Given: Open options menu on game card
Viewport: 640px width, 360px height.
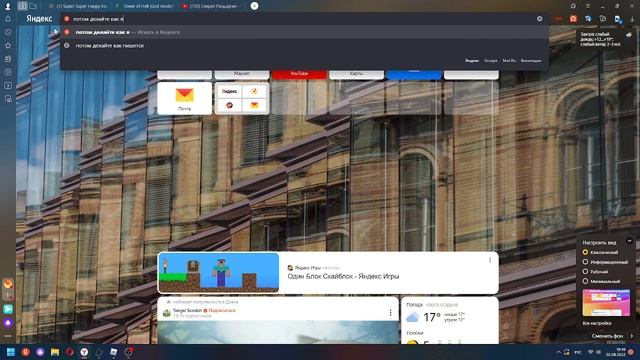Looking at the screenshot, I should click(490, 260).
